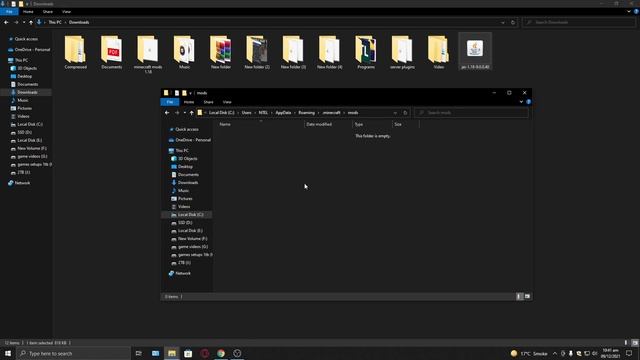The width and height of the screenshot is (640, 360).
Task: Open the New folder (4) folder
Action: [329, 52]
